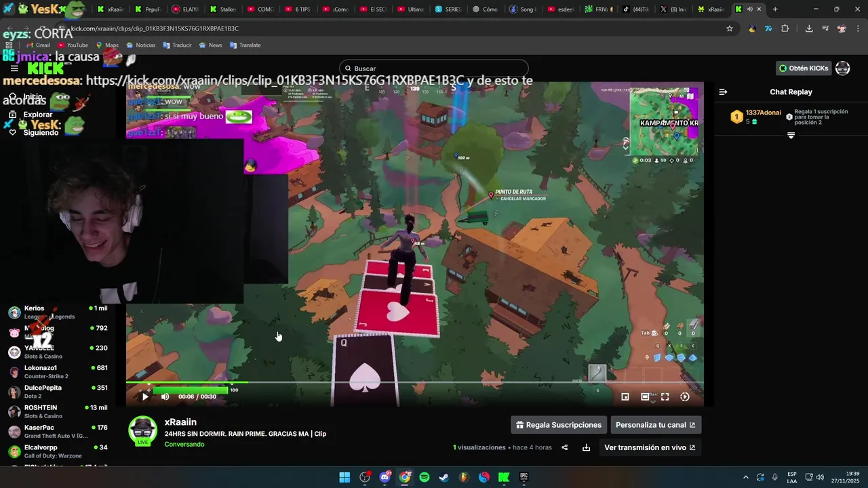The height and width of the screenshot is (488, 868).
Task: Open the user profile avatar menu
Action: click(842, 68)
